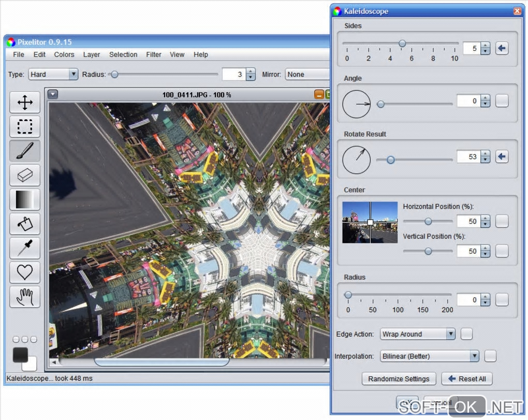Screen dimensions: 528x420
Task: Select the Brush tool
Action: tap(25, 151)
